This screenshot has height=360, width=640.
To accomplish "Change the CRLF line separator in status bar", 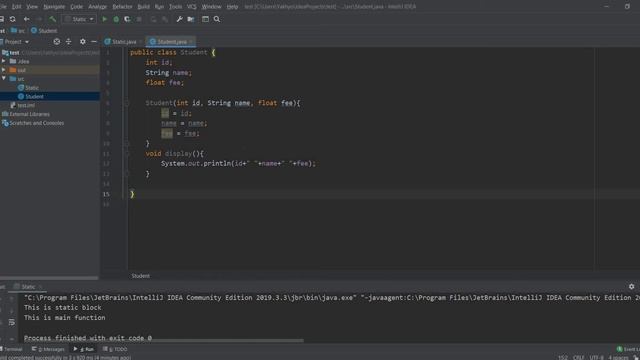I will pos(578,357).
